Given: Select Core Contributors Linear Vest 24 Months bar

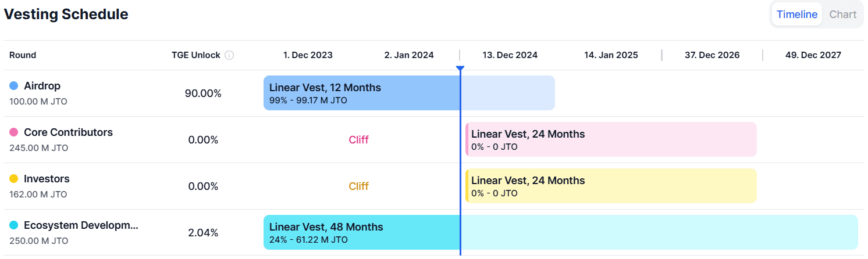Looking at the screenshot, I should (x=611, y=139).
